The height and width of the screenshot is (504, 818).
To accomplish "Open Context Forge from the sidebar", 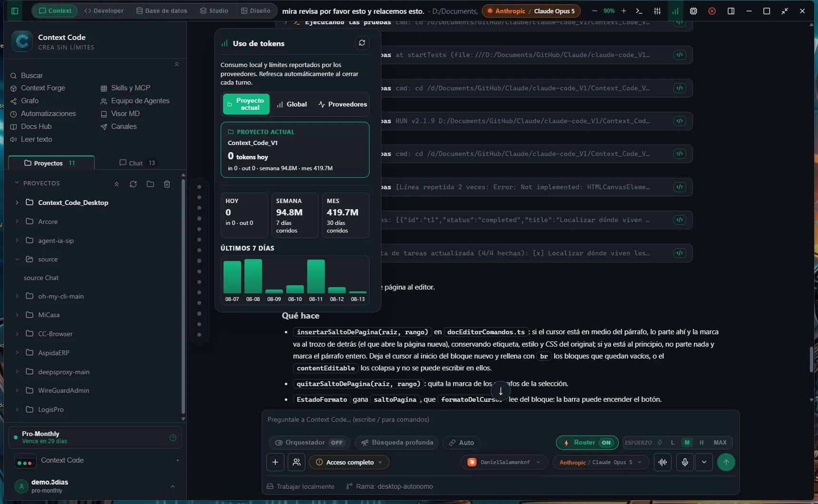I will [38, 88].
